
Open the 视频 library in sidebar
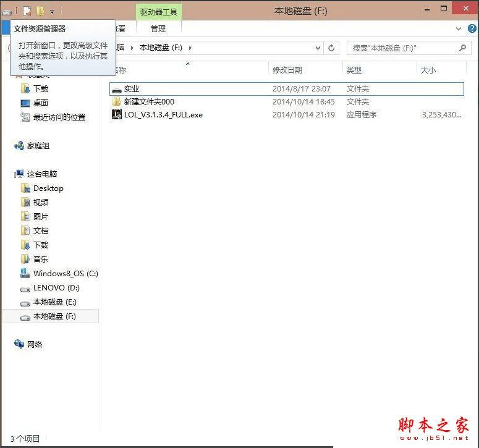[41, 203]
